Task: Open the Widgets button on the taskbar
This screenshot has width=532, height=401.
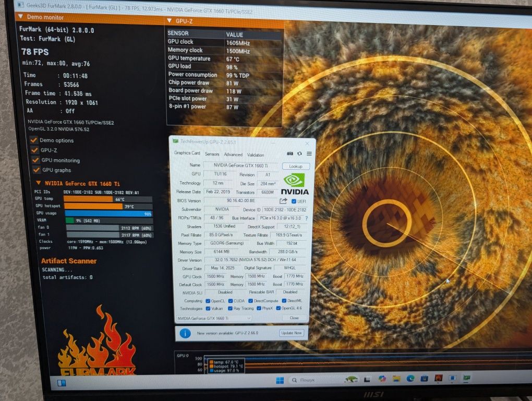Action: point(62,383)
